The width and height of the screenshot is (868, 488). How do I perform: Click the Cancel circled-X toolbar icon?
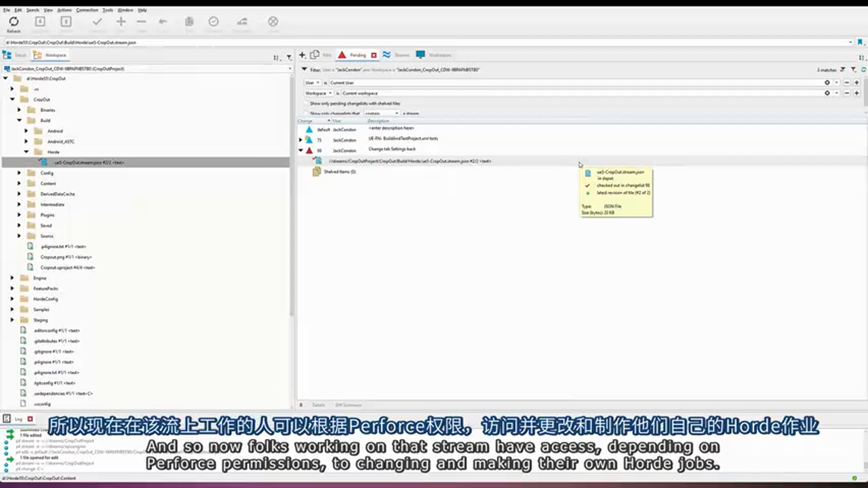point(273,22)
